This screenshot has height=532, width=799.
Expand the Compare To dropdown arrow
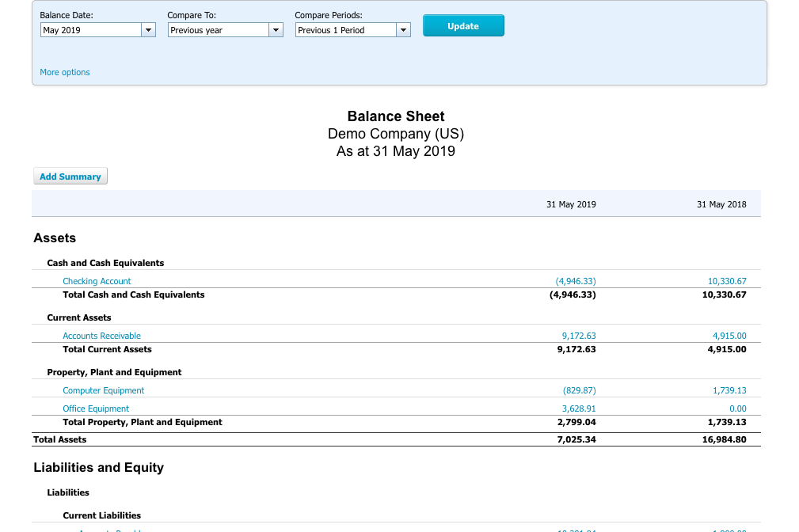[x=276, y=30]
